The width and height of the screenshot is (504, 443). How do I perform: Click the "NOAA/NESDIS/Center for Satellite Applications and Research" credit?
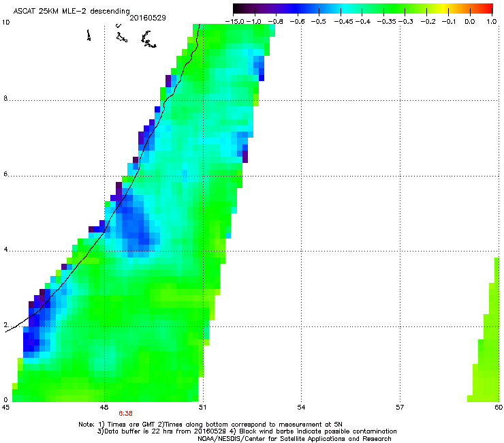[294, 439]
